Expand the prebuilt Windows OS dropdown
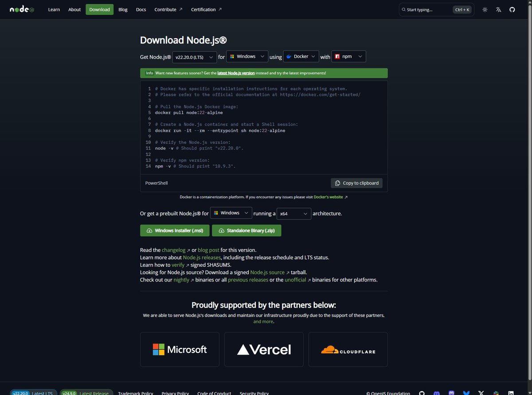The image size is (532, 395). coord(231,213)
